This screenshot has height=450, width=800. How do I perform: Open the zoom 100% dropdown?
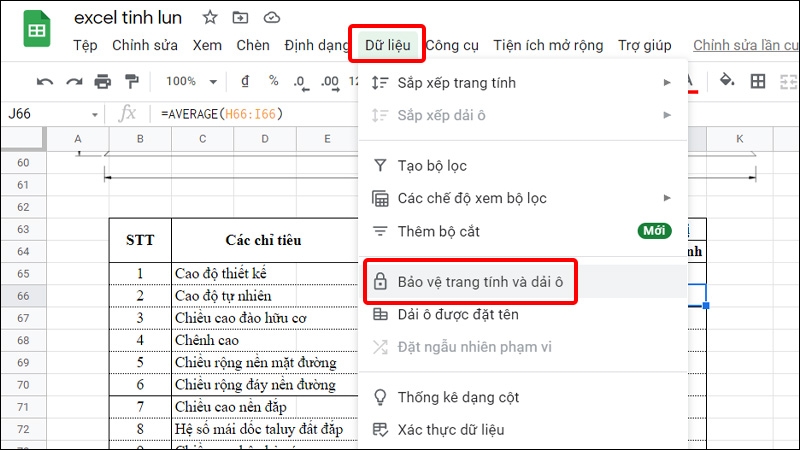191,81
